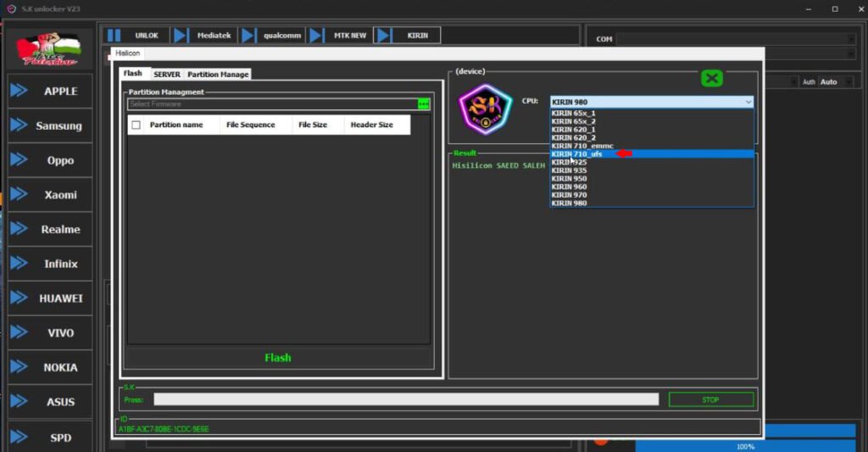The width and height of the screenshot is (868, 452).
Task: Select KIRIN 620_2 from the list
Action: coord(652,137)
